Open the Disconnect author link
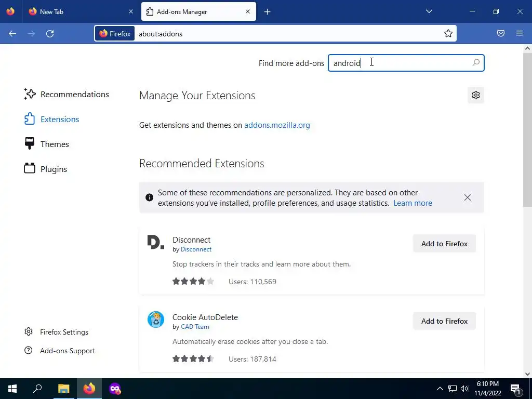 [x=196, y=249]
